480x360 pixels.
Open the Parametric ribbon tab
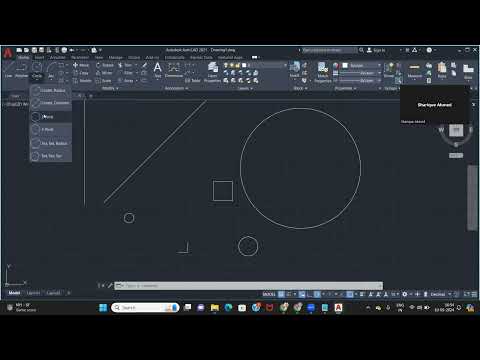pos(80,57)
